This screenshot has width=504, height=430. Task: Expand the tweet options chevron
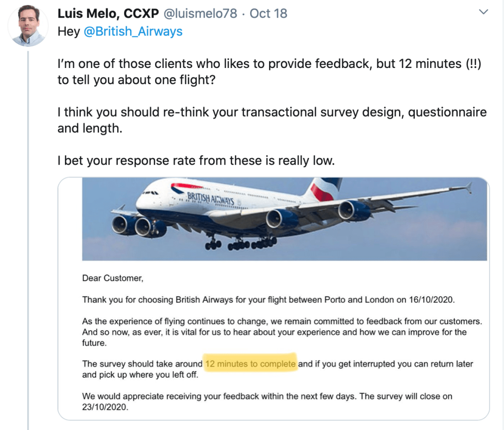click(483, 11)
